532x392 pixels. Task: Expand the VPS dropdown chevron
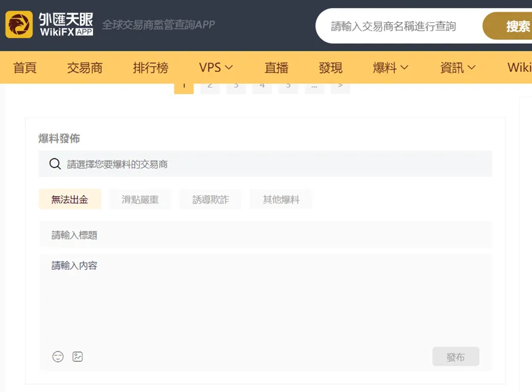[x=229, y=68]
